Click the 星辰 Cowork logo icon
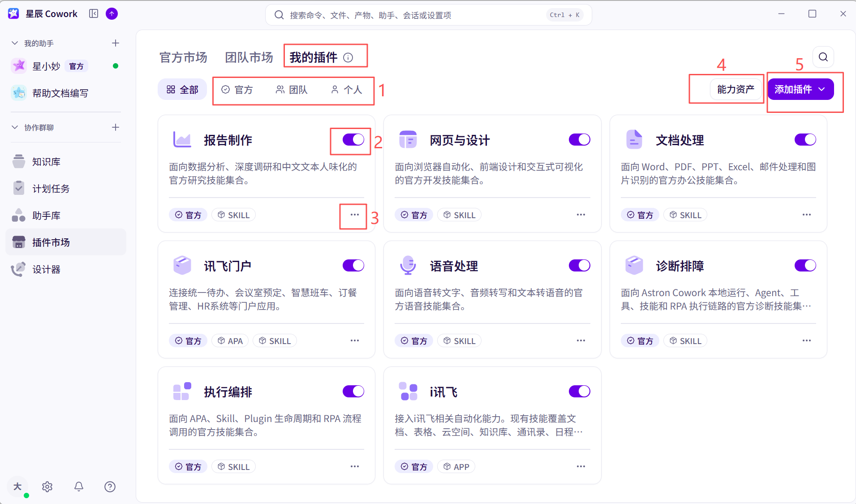Image resolution: width=856 pixels, height=504 pixels. point(14,14)
